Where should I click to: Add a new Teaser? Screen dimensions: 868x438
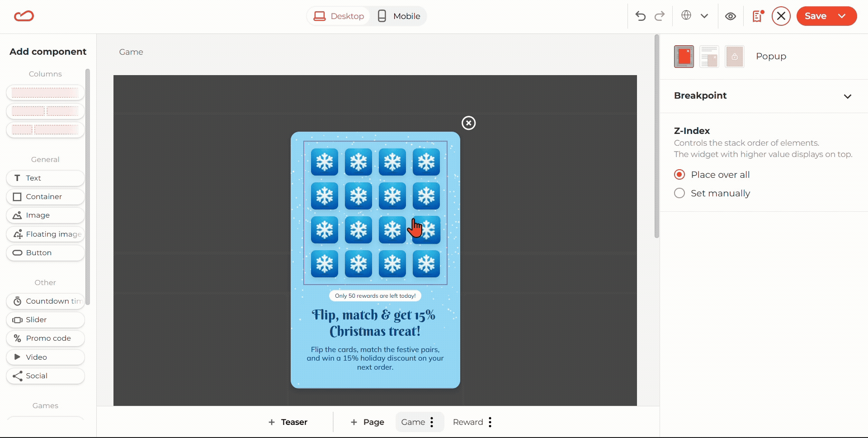288,422
